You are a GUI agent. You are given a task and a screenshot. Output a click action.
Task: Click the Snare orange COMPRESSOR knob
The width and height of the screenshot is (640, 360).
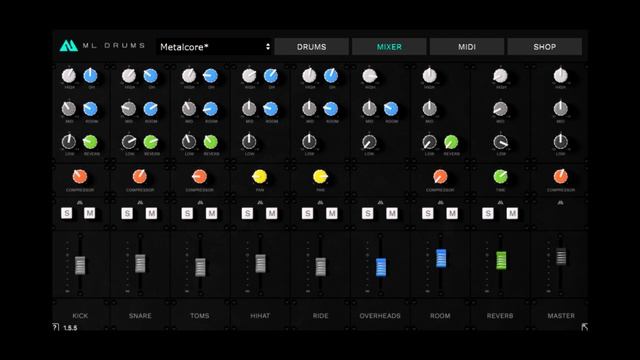click(x=140, y=176)
